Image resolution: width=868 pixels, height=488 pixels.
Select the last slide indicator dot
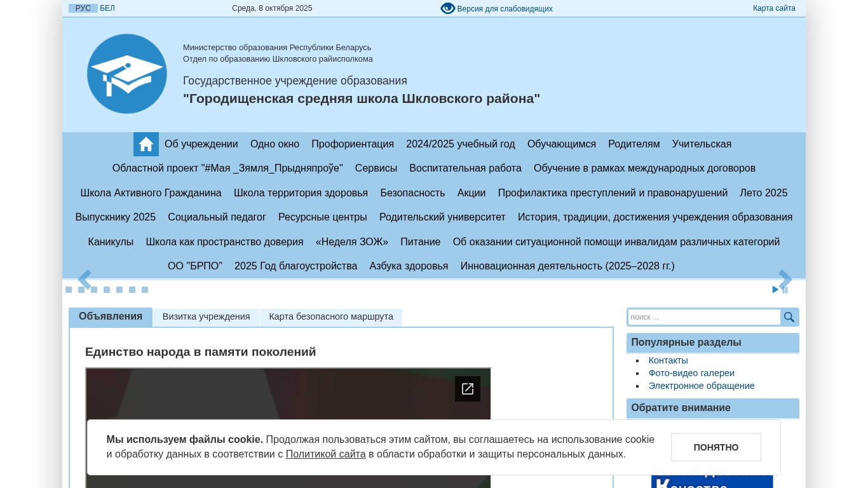pos(145,290)
